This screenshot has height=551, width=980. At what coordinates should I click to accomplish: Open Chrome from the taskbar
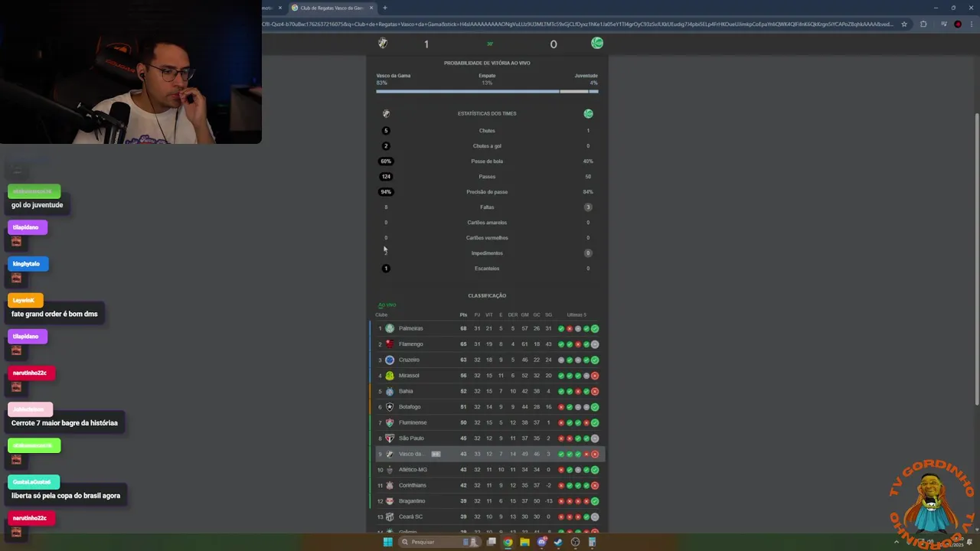coord(508,542)
